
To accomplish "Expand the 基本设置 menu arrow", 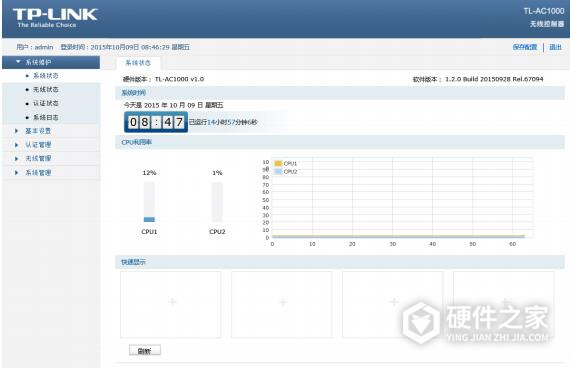I will [x=16, y=131].
